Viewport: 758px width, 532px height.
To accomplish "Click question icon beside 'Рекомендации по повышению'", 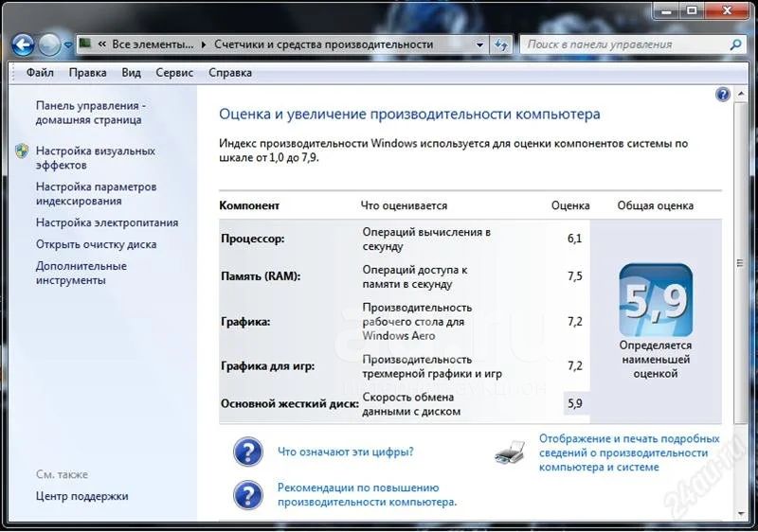I will pos(248,495).
